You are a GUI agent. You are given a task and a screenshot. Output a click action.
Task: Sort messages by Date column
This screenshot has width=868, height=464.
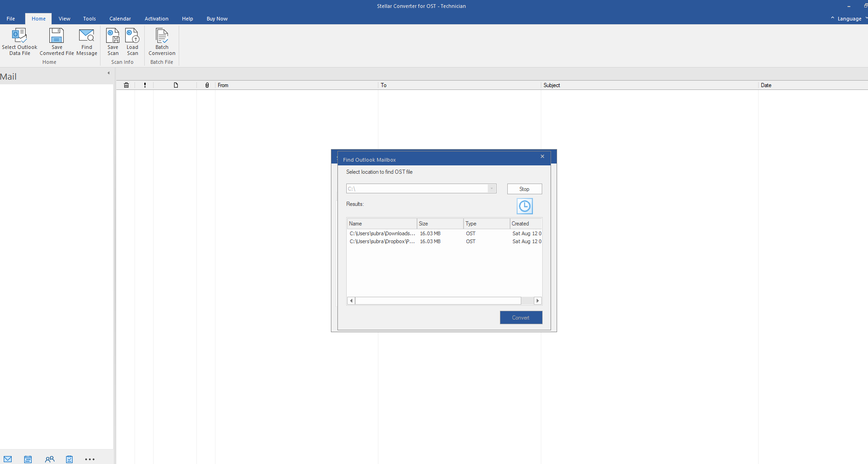[x=813, y=85]
